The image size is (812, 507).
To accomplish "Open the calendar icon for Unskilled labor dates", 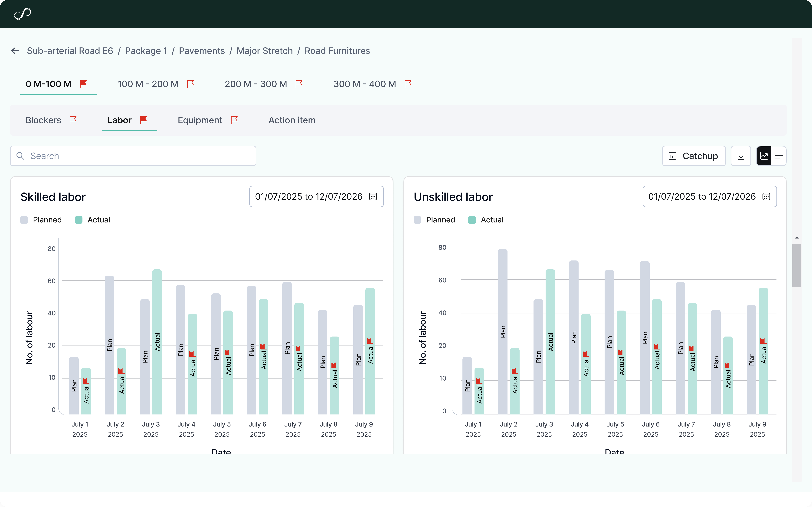I will (x=766, y=196).
